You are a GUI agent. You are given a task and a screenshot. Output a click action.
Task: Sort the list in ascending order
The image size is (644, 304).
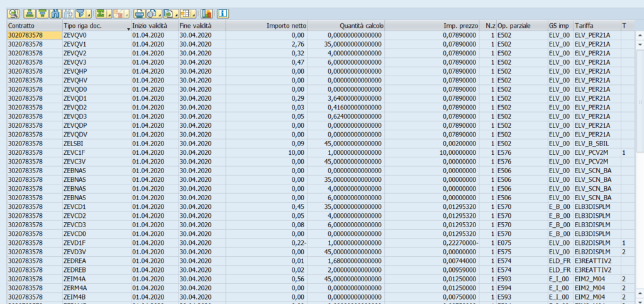click(29, 14)
